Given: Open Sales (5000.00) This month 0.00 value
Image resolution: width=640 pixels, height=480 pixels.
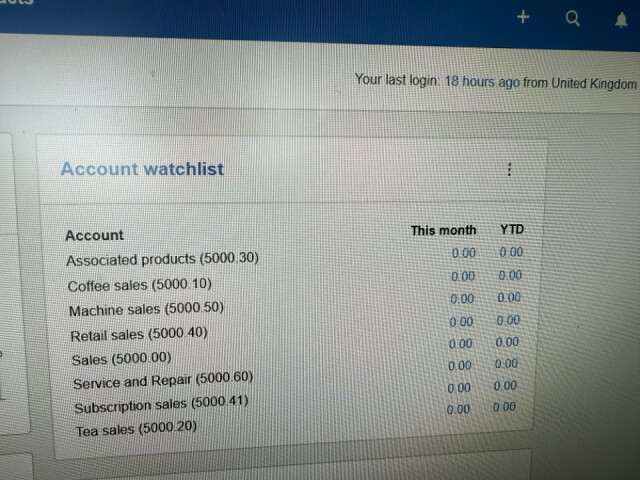Looking at the screenshot, I should tap(460, 344).
